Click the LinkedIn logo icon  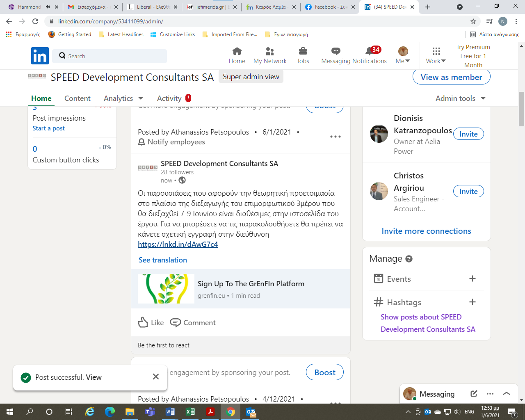[x=40, y=56]
